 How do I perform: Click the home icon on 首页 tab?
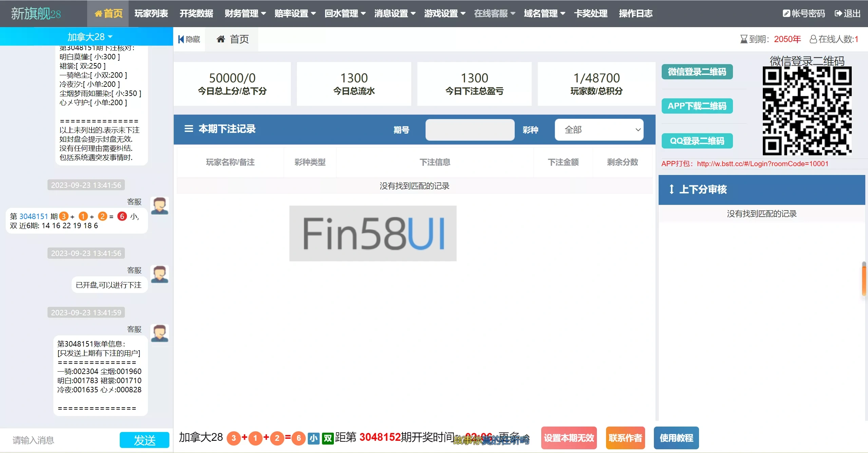[221, 39]
